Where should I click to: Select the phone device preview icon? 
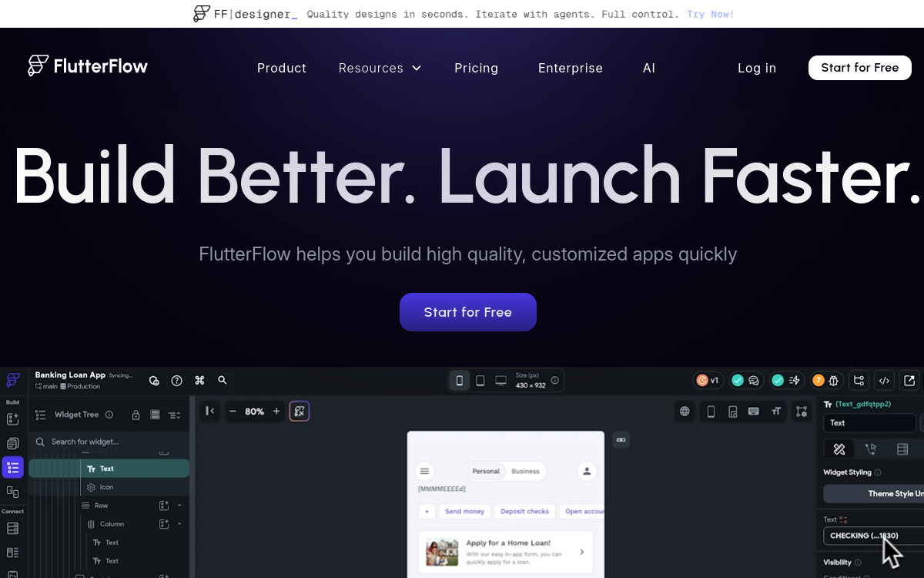pos(460,381)
